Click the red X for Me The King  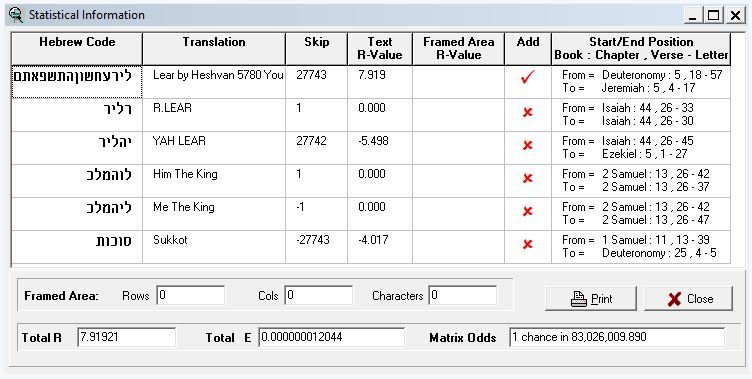point(528,211)
